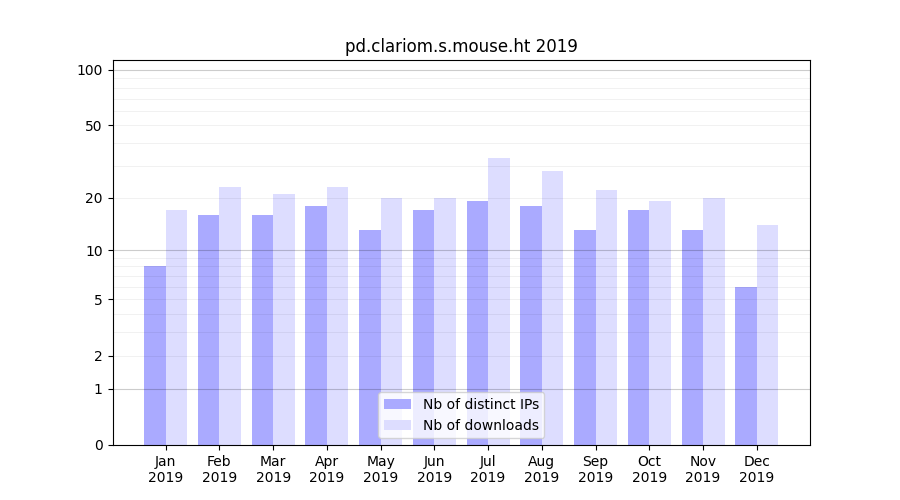Click the y-axis tick label 50
The height and width of the screenshot is (500, 900).
click(94, 126)
